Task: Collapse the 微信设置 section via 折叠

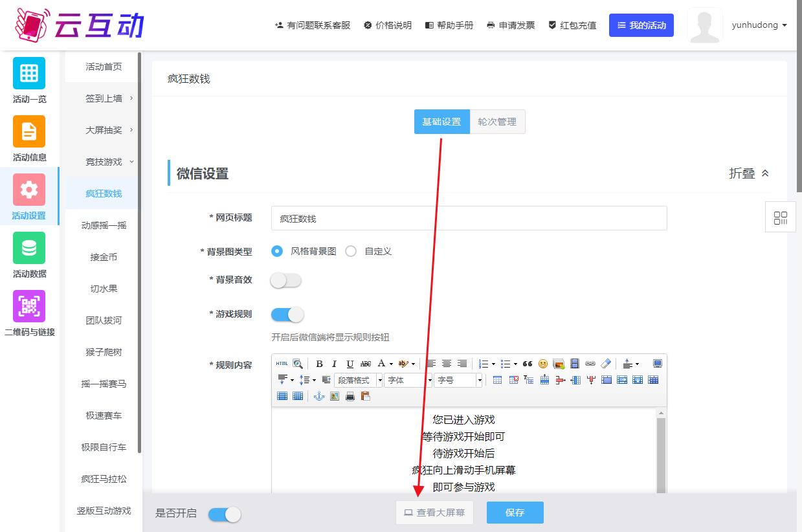Action: point(749,173)
